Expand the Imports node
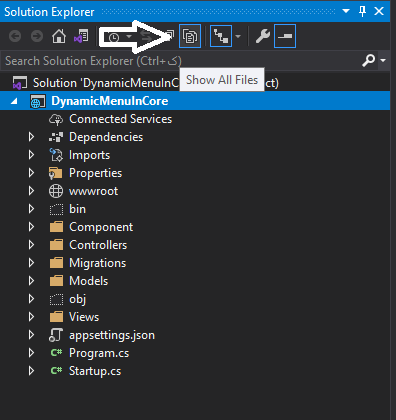Screen dimensions: 396x420 point(31,155)
